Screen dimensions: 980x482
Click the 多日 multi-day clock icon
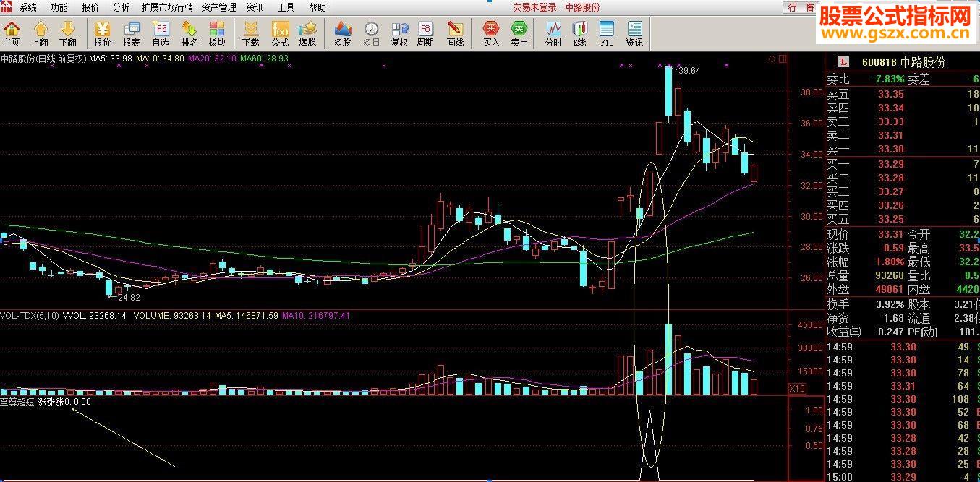pos(371,33)
